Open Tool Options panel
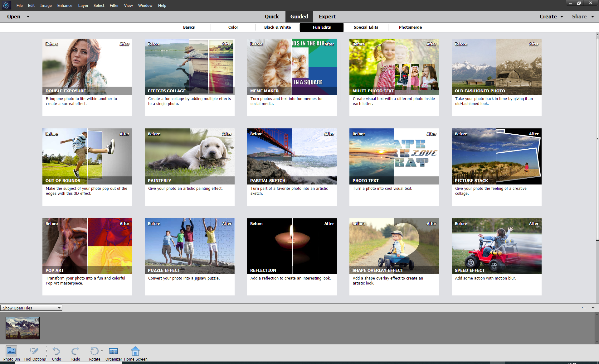The height and width of the screenshot is (364, 599). pos(34,352)
